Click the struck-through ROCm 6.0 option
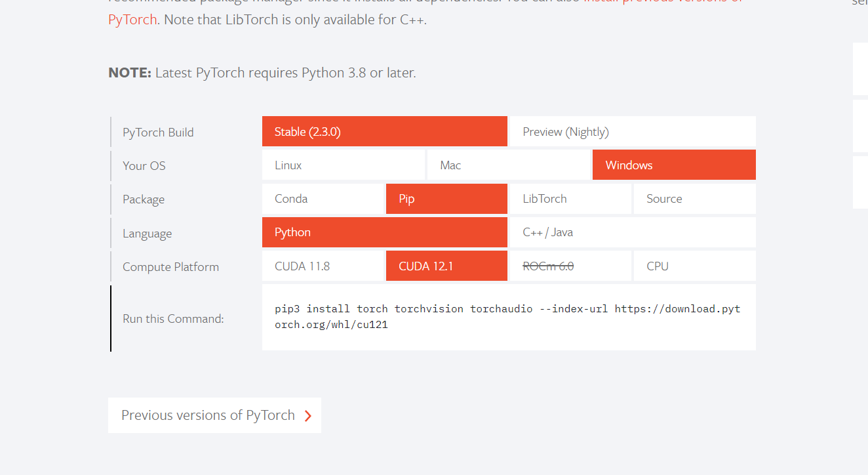868x475 pixels. pyautogui.click(x=570, y=266)
